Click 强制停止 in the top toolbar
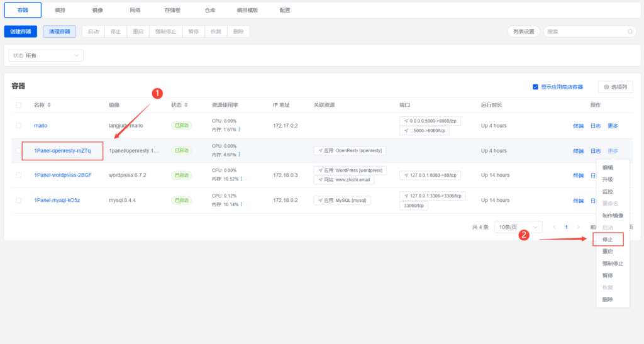 pyautogui.click(x=165, y=31)
